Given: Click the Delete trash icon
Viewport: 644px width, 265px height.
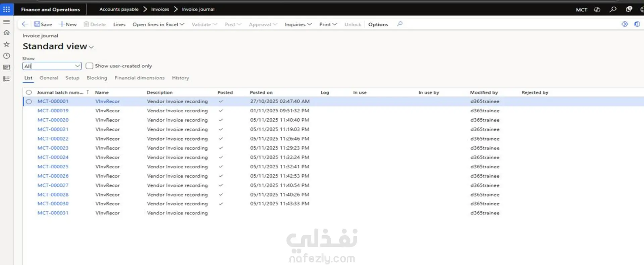Looking at the screenshot, I should tap(86, 24).
